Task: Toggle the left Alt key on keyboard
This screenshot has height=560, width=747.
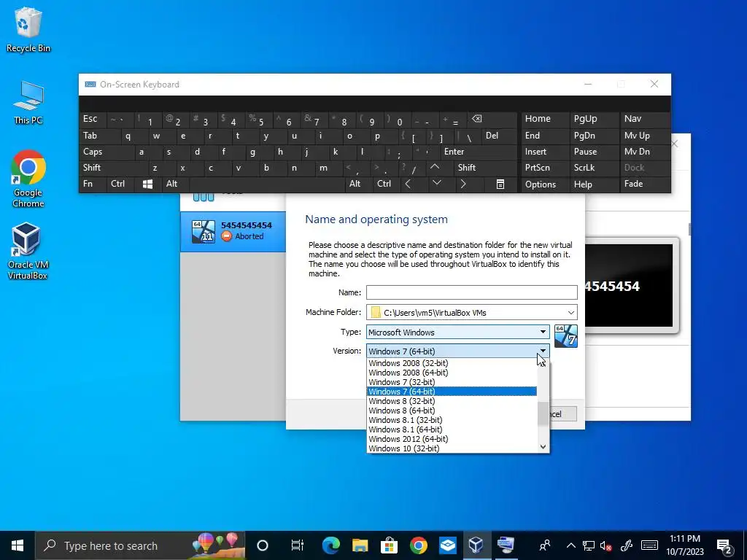Action: pos(175,184)
